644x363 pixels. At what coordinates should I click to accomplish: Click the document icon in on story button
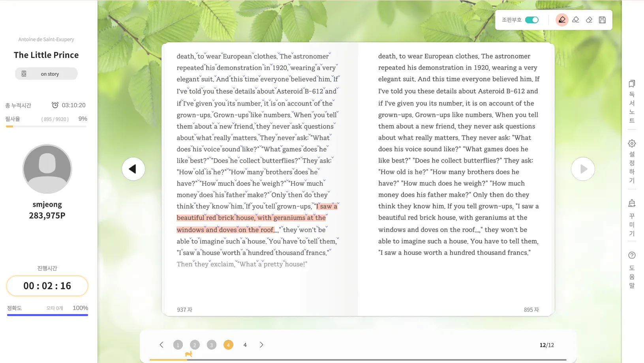click(x=24, y=74)
